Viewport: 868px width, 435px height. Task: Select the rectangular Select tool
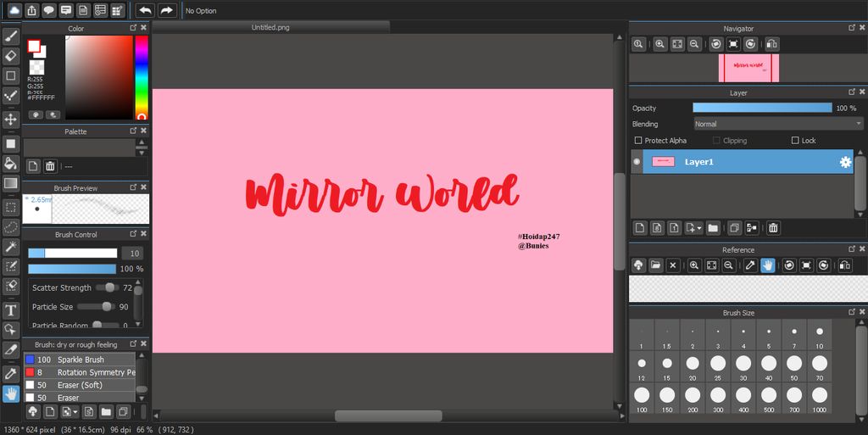click(10, 208)
